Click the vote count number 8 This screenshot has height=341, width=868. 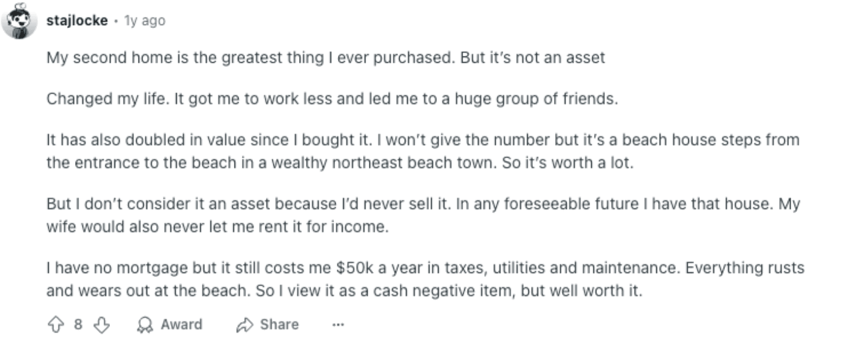[x=79, y=325]
